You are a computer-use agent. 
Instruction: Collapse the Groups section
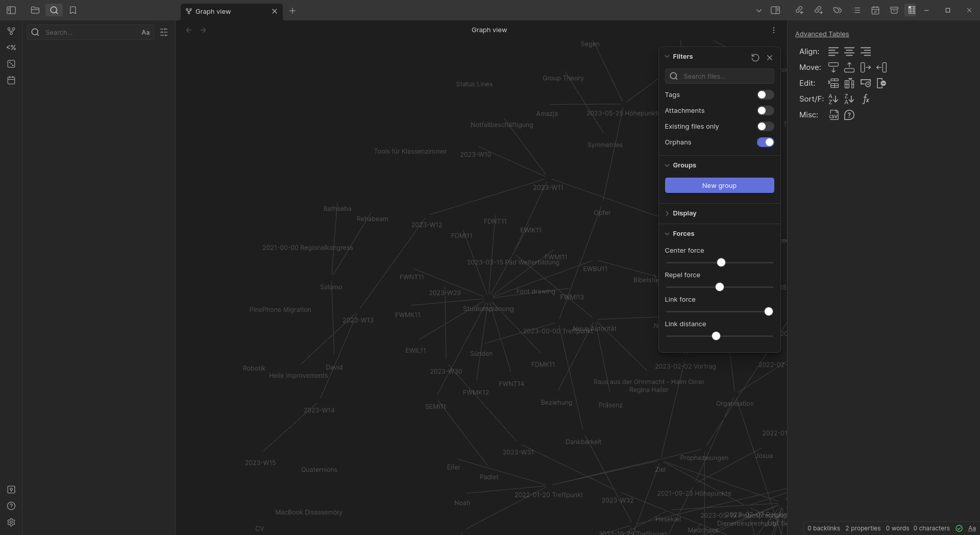[684, 165]
